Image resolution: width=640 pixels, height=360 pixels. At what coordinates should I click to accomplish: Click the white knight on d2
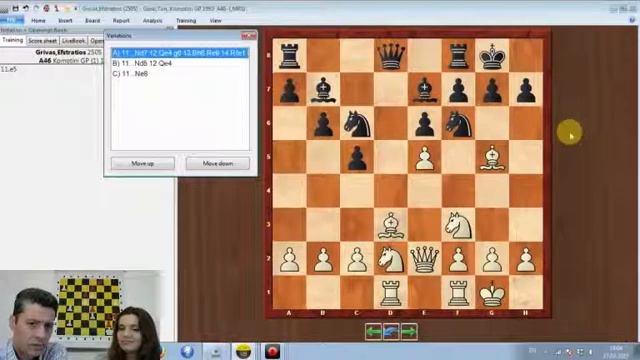click(391, 259)
